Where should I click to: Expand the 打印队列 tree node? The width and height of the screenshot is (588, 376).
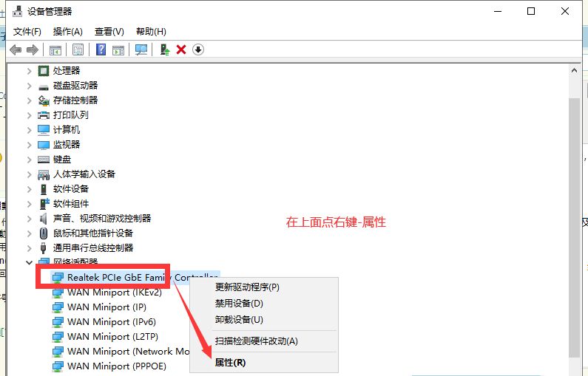[30, 115]
